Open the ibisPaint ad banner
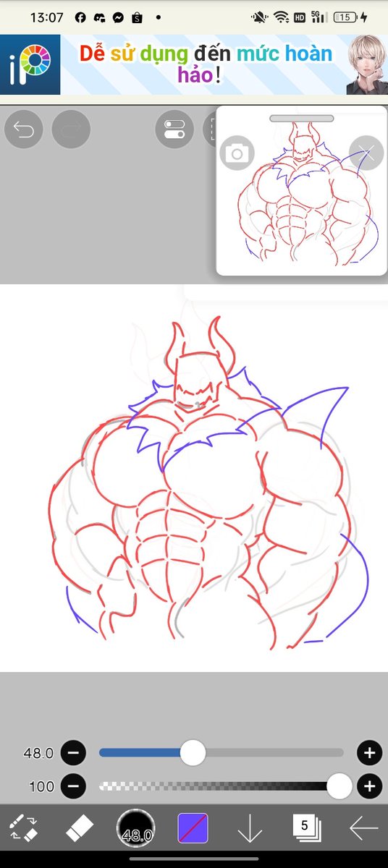The height and width of the screenshot is (868, 388). coord(194,65)
